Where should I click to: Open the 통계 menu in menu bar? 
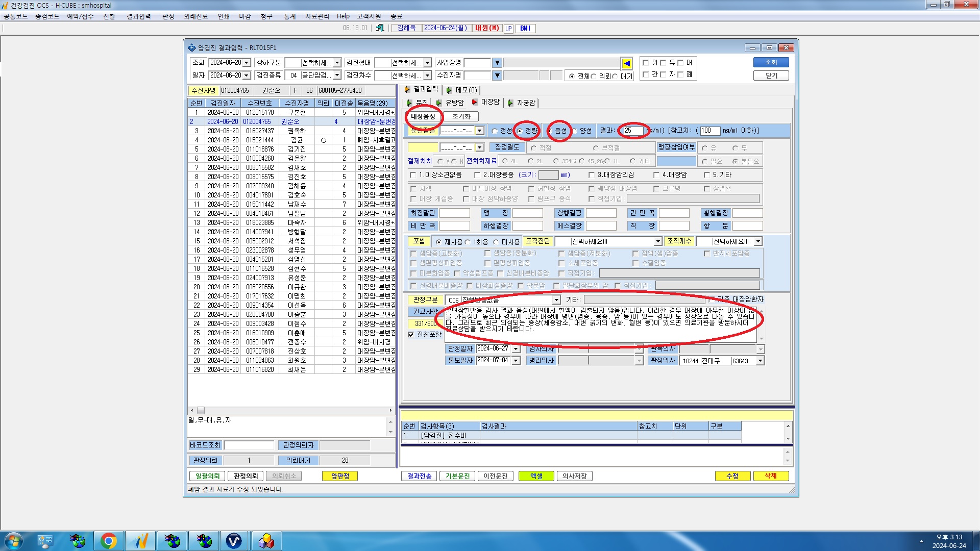click(x=290, y=16)
